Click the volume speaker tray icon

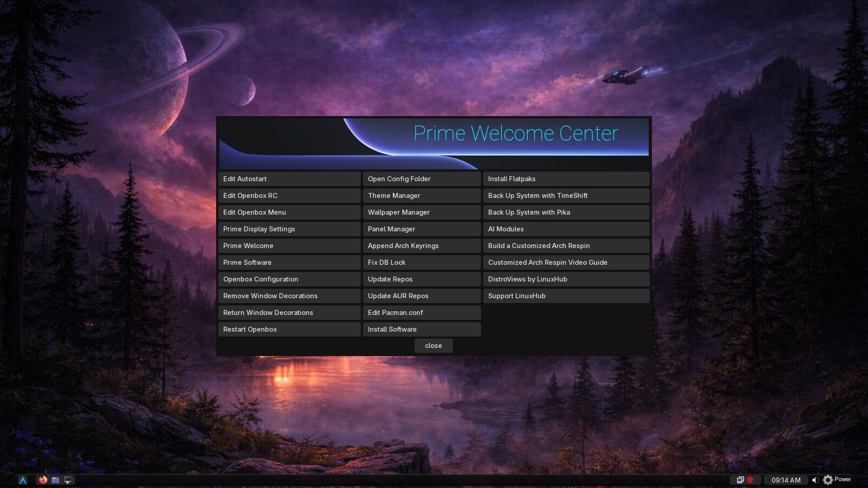coord(815,480)
